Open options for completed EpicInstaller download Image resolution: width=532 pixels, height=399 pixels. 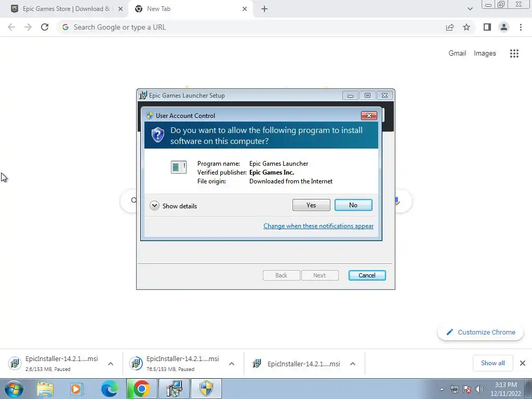pyautogui.click(x=353, y=364)
